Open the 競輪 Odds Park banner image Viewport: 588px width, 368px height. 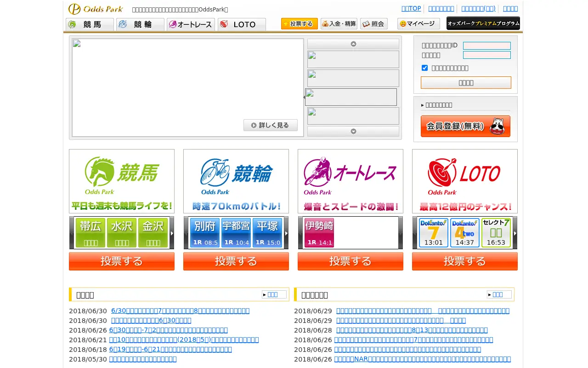pos(236,181)
